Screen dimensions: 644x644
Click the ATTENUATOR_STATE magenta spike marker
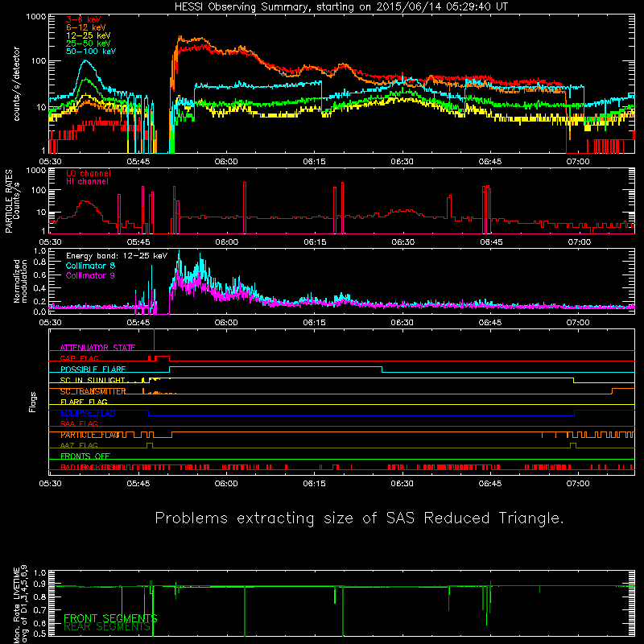154,339
